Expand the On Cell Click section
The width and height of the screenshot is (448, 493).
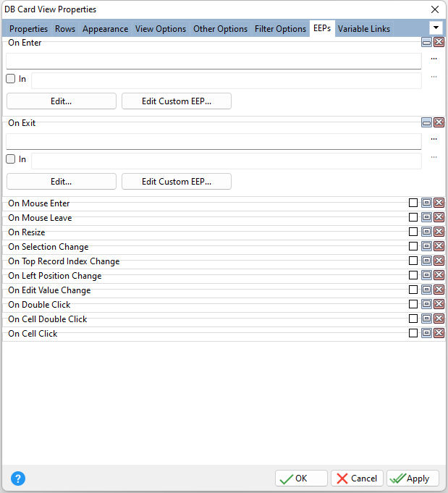[x=426, y=333]
